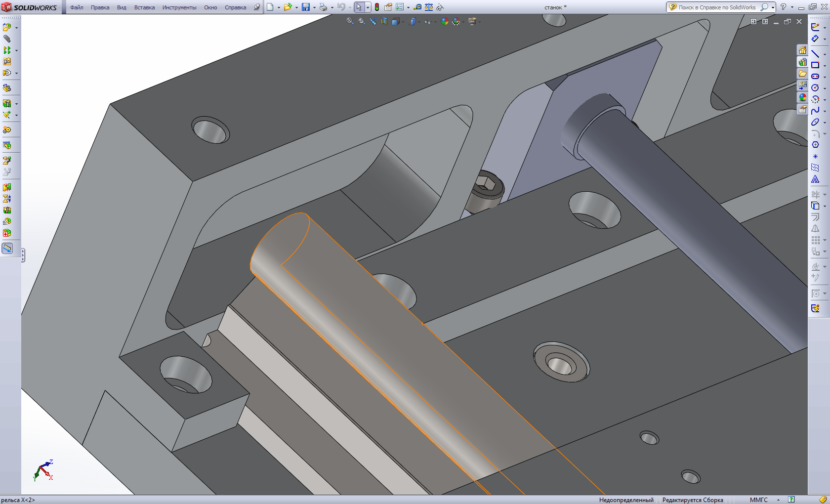Screen dimensions: 830x504
Task: Open the Окно menu
Action: pos(210,7)
